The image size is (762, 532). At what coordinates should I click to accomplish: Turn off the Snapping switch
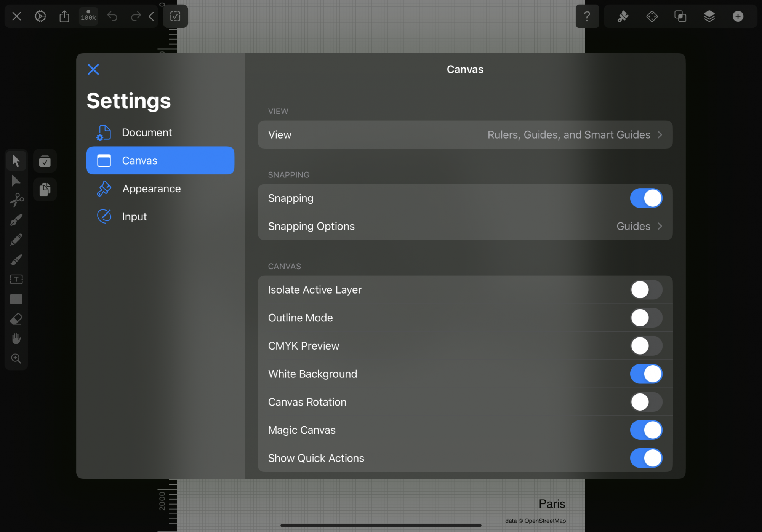(x=646, y=198)
